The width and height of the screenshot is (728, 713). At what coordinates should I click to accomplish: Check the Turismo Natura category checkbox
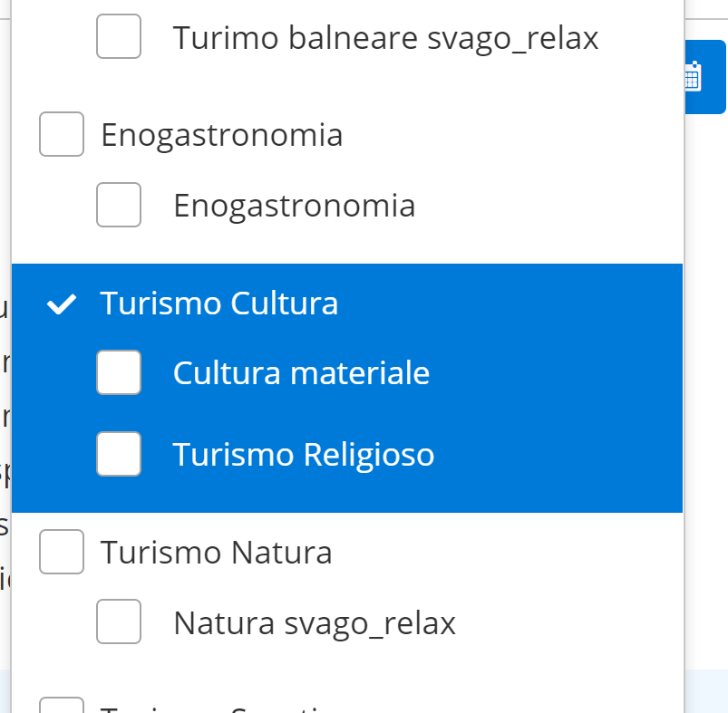[x=62, y=552]
